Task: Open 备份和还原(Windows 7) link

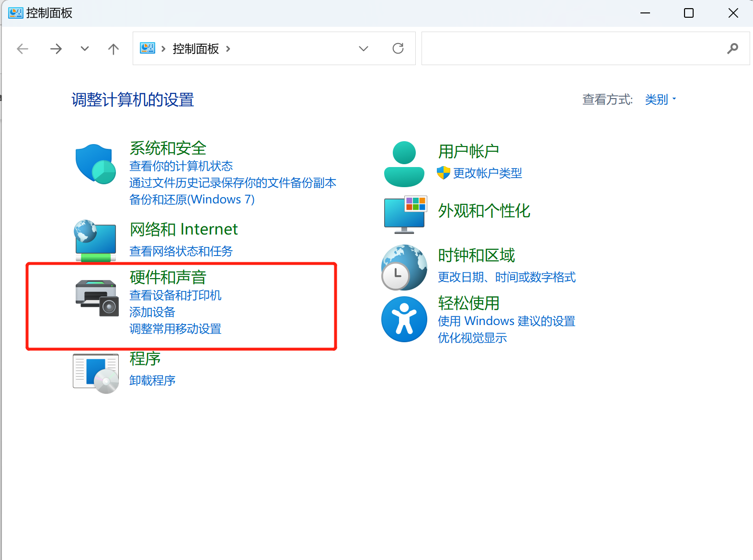Action: click(x=192, y=200)
